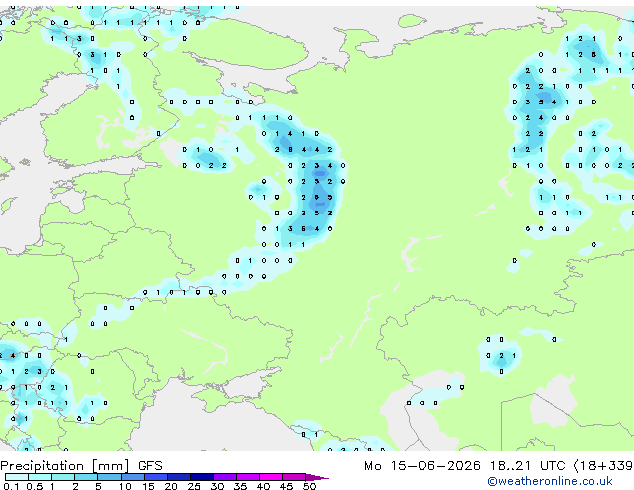Click the legend label '35'

pos(240,486)
